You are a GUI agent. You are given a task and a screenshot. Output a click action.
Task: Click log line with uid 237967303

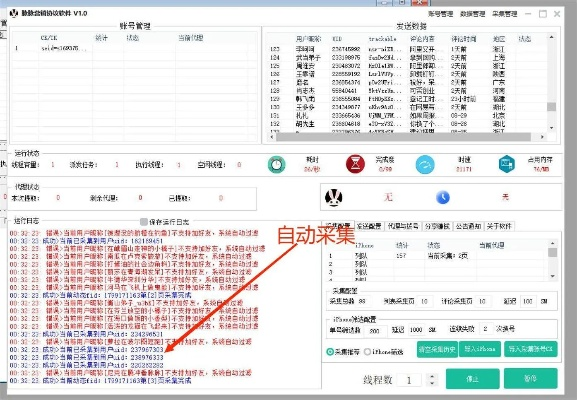[86, 350]
